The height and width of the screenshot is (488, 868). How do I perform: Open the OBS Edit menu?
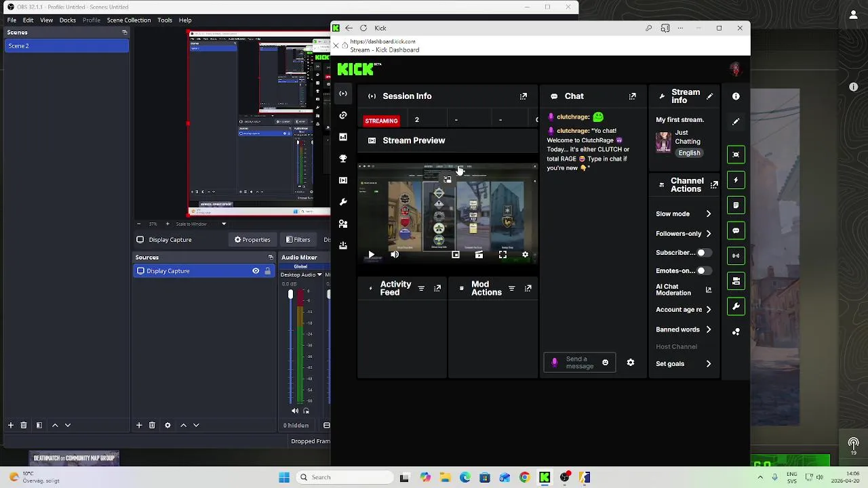coord(28,20)
